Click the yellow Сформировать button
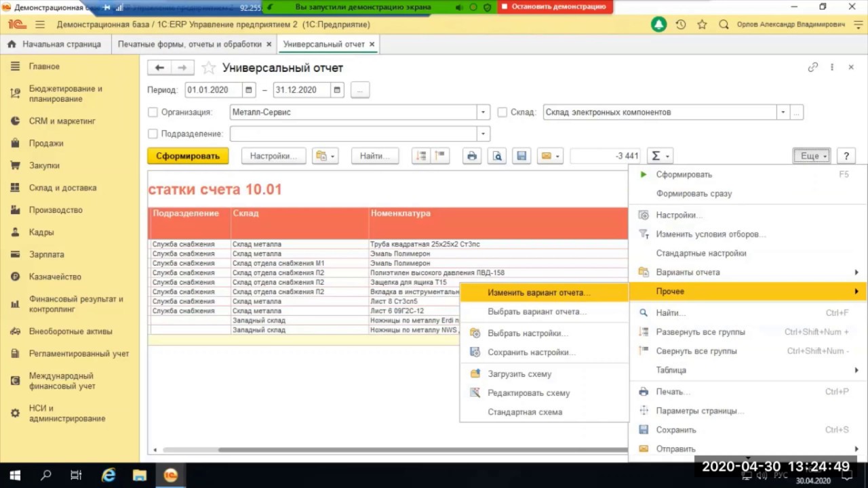This screenshot has height=488, width=868. [188, 156]
